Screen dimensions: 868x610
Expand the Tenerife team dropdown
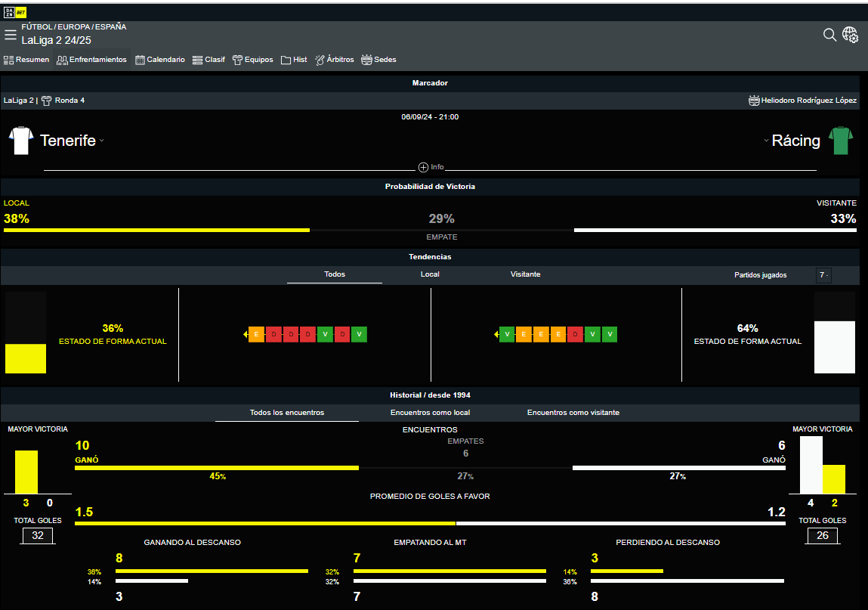click(x=101, y=141)
